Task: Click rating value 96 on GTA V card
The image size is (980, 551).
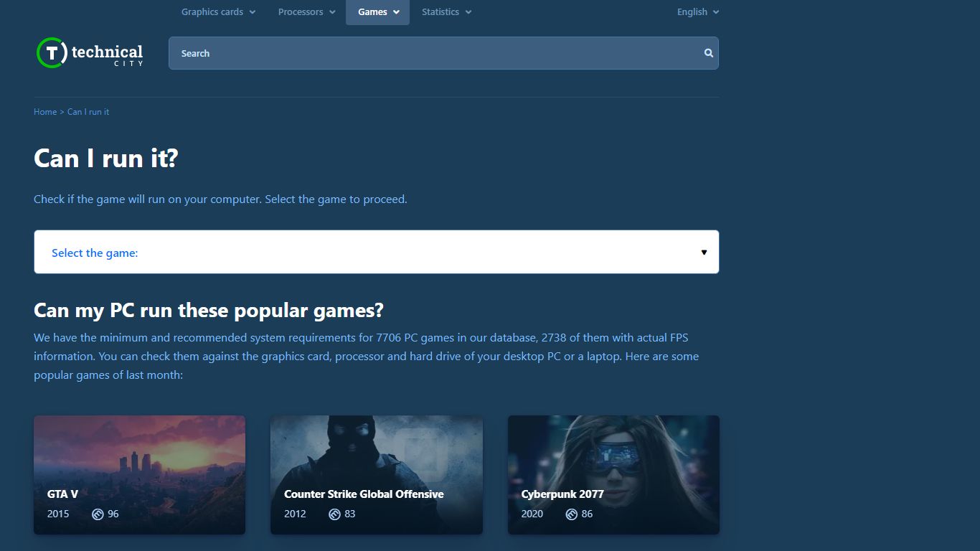Action: (113, 514)
